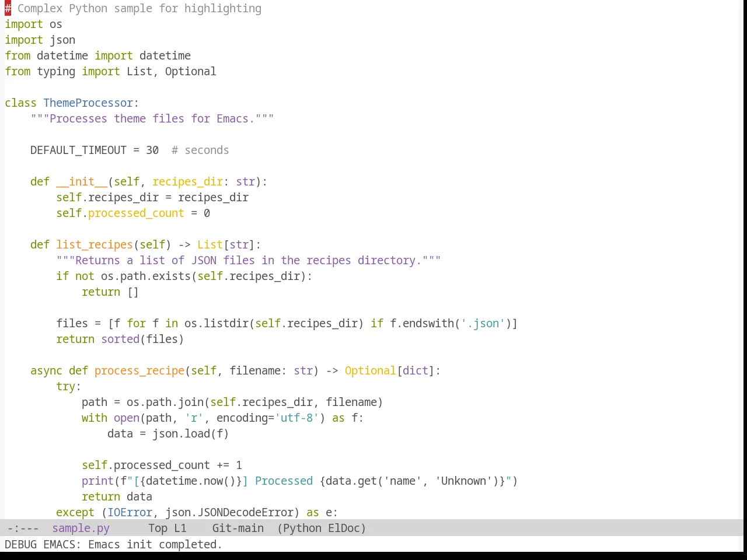Click on 'import json' line
The height and width of the screenshot is (560, 747).
point(40,40)
